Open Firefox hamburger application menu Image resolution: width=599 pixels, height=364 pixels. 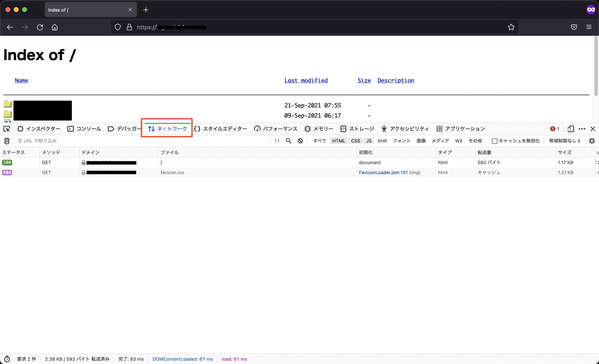[589, 27]
